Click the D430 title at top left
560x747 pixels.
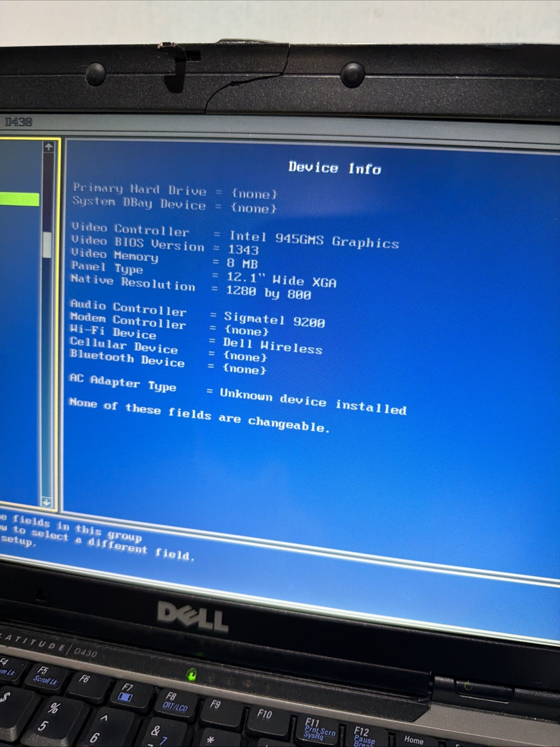tap(19, 122)
